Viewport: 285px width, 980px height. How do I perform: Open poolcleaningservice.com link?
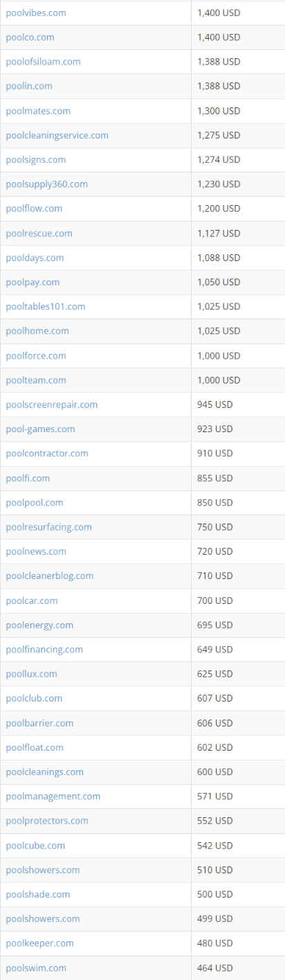[x=57, y=135]
